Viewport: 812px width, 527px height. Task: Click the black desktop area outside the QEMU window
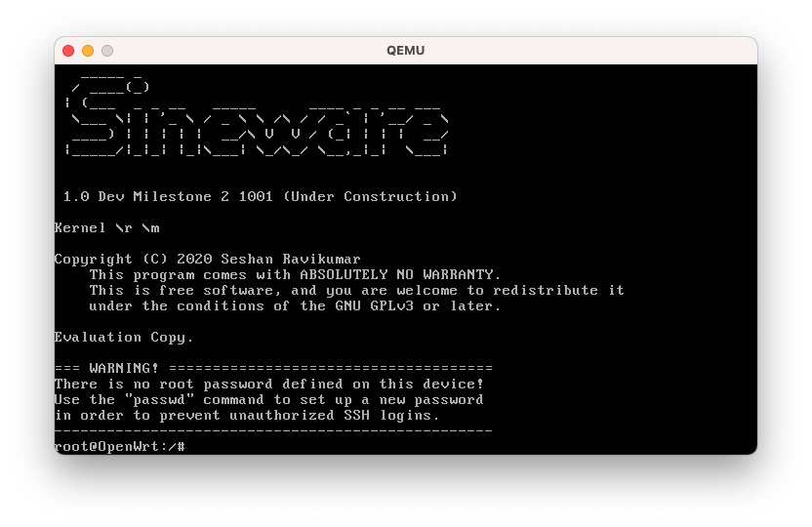click(405, 493)
